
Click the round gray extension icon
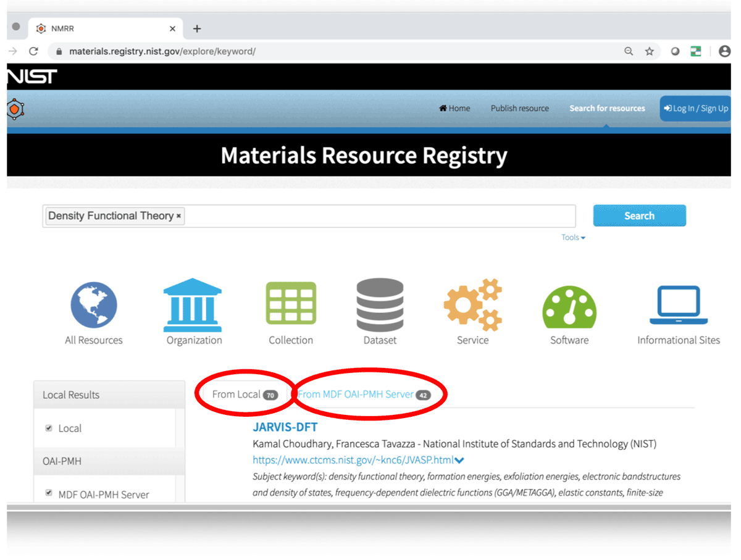(676, 51)
